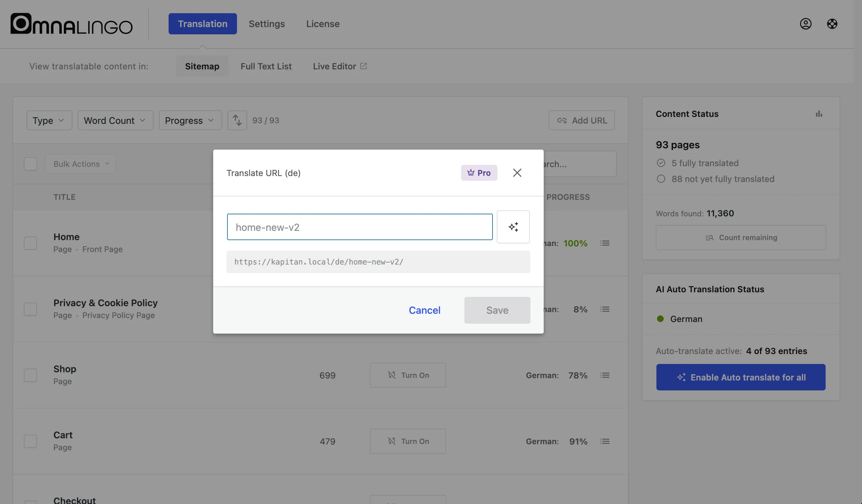Close the Translate URL dialog
This screenshot has height=504, width=862.
click(x=517, y=172)
